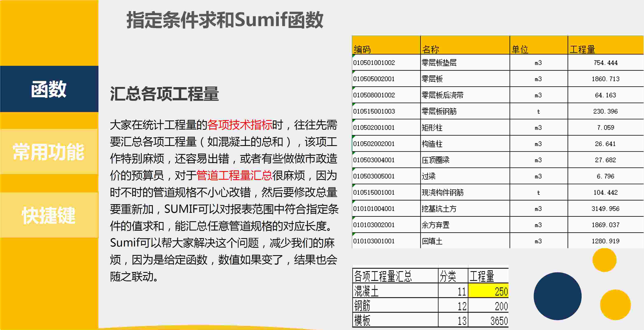
Task: Click the lower right yellow circle
Action: point(615,305)
